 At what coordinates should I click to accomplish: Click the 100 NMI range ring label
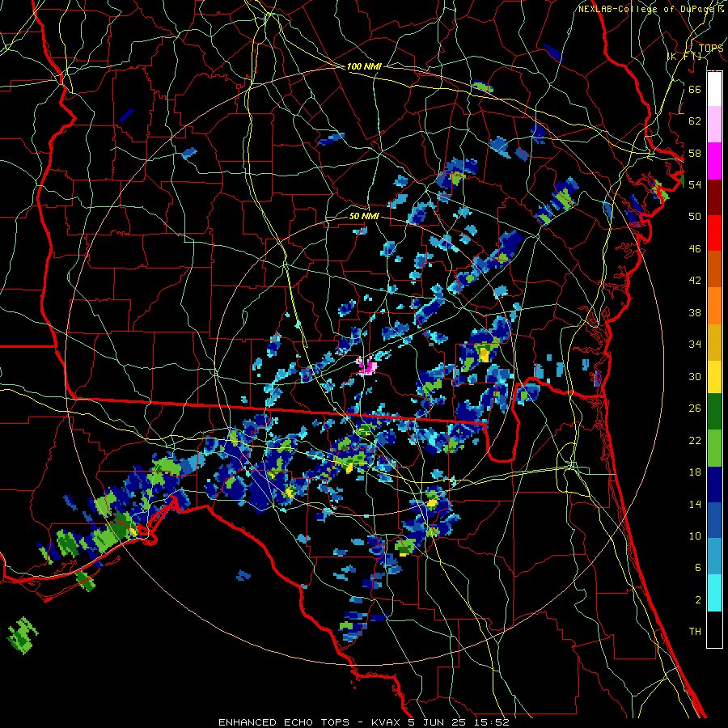[364, 66]
